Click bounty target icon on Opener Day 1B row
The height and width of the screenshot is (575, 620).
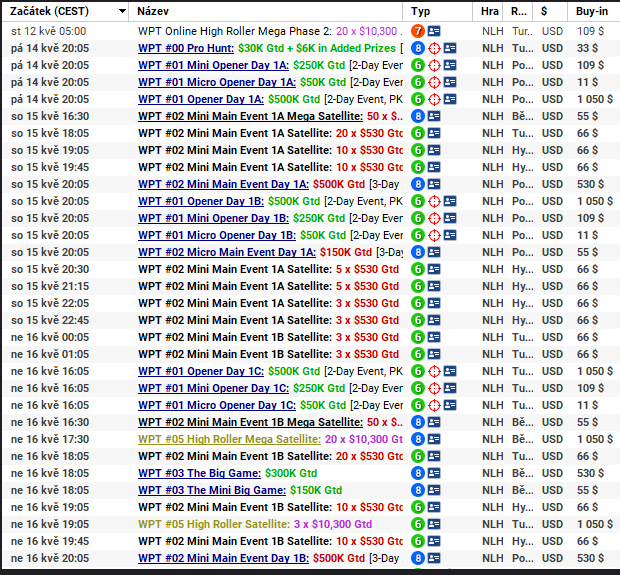(434, 201)
